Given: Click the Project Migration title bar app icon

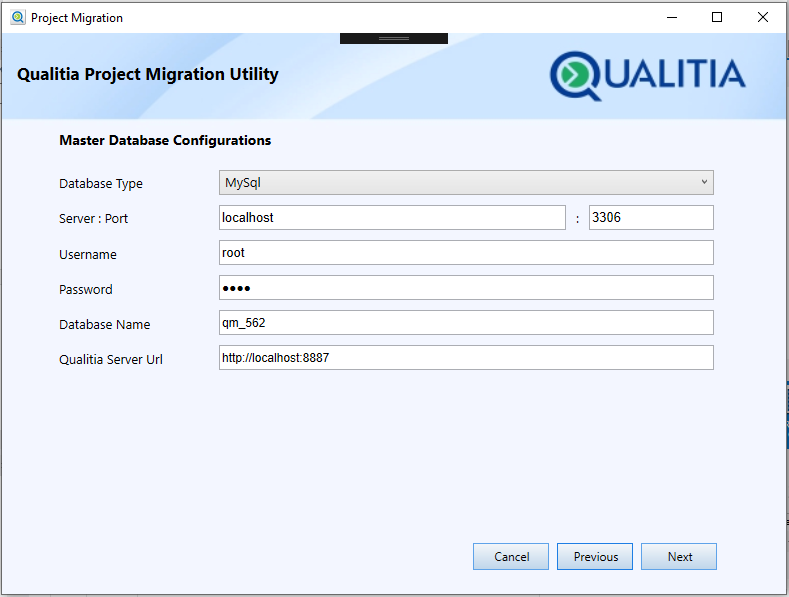Looking at the screenshot, I should (x=17, y=17).
